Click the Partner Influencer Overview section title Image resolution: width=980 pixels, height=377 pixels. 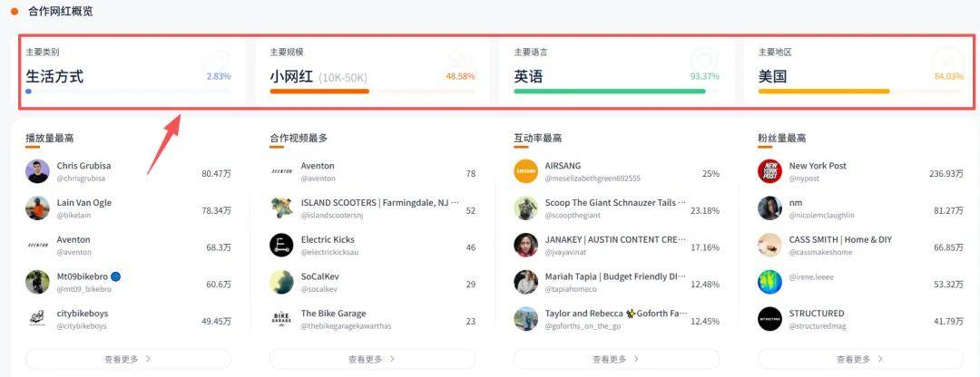pyautogui.click(x=61, y=11)
